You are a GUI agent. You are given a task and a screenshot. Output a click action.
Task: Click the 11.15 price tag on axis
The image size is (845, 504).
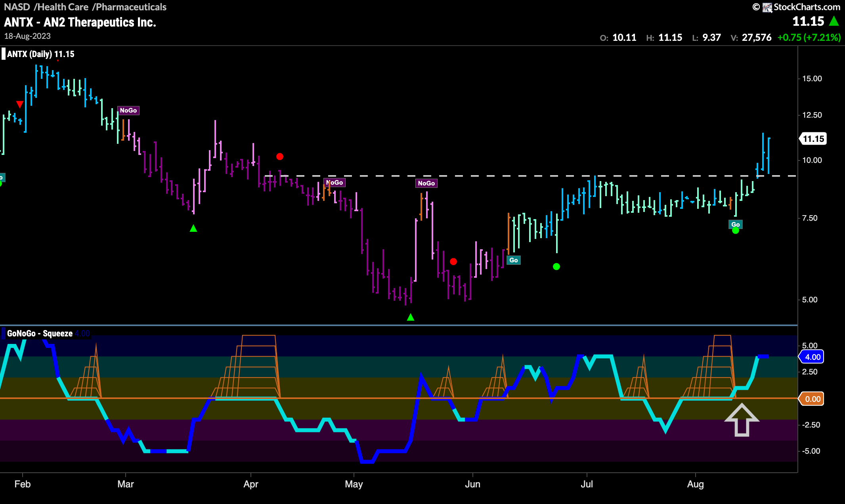coord(813,139)
